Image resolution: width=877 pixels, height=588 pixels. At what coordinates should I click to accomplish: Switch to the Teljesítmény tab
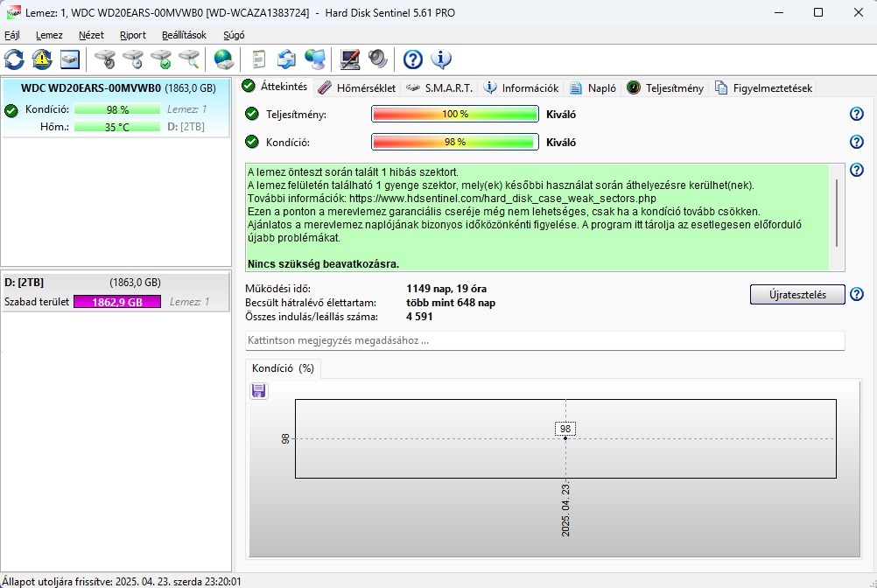pyautogui.click(x=665, y=88)
